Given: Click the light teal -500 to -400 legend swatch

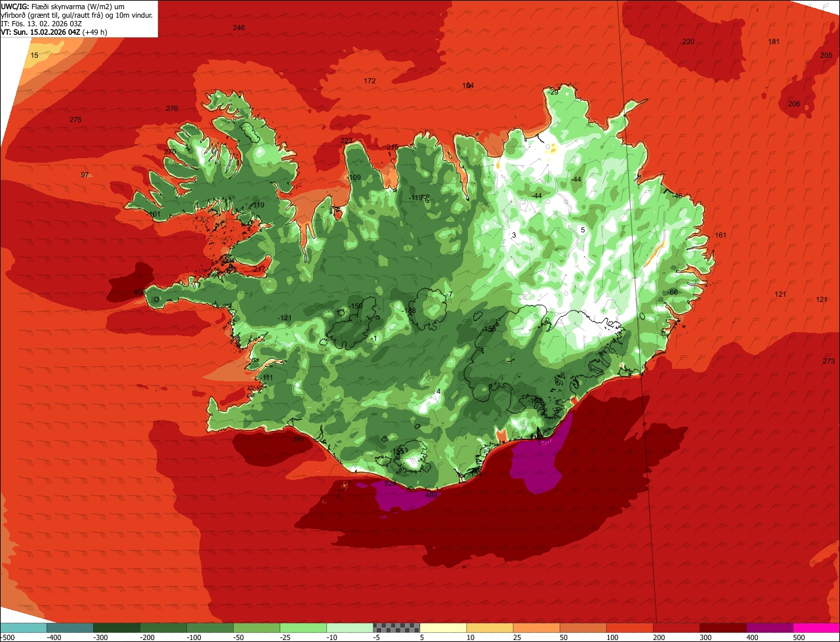Looking at the screenshot, I should pos(24,628).
